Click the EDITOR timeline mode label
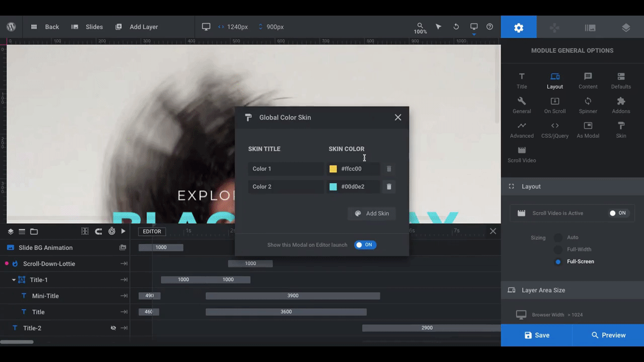This screenshot has height=362, width=644. 152,231
